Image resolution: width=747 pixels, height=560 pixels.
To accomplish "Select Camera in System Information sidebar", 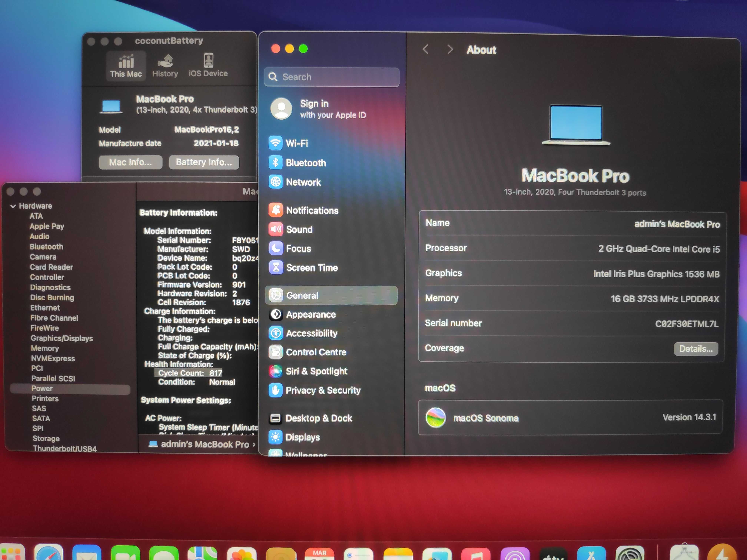I will pos(43,257).
